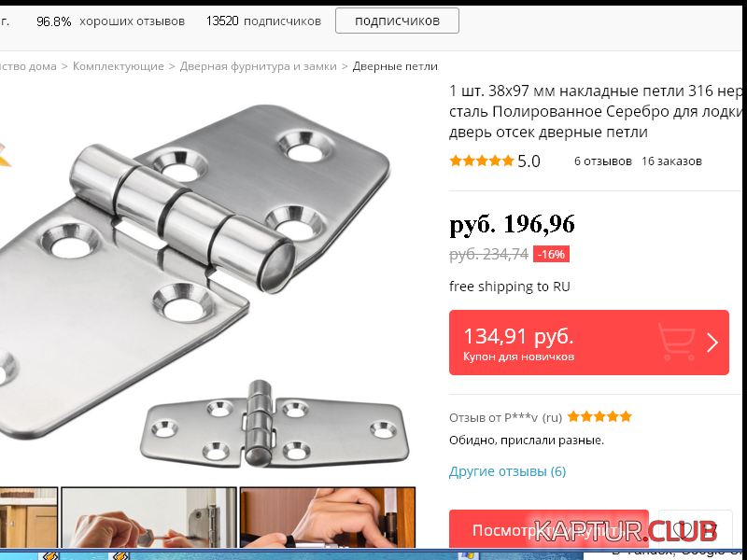The image size is (747, 560).
Task: Open the Комплектующие breadcrumb category
Action: pyautogui.click(x=119, y=66)
